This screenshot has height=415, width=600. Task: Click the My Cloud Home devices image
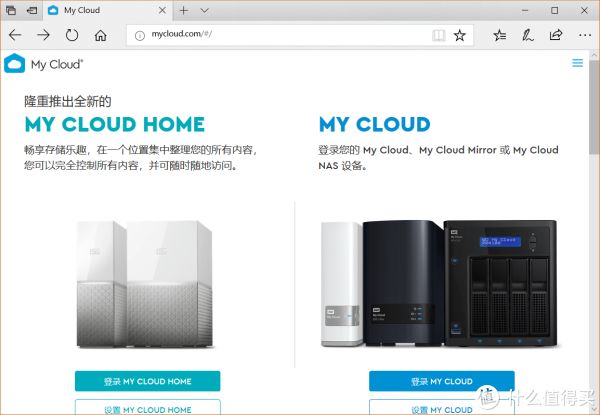click(145, 285)
